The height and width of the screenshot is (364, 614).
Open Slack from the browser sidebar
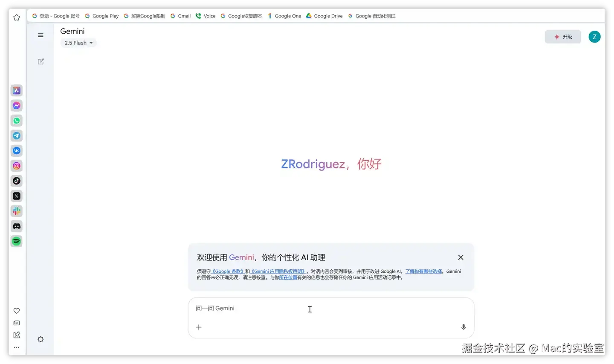(x=17, y=211)
